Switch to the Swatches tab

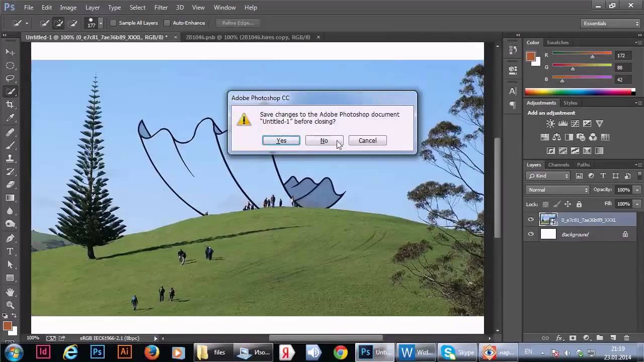(x=557, y=43)
